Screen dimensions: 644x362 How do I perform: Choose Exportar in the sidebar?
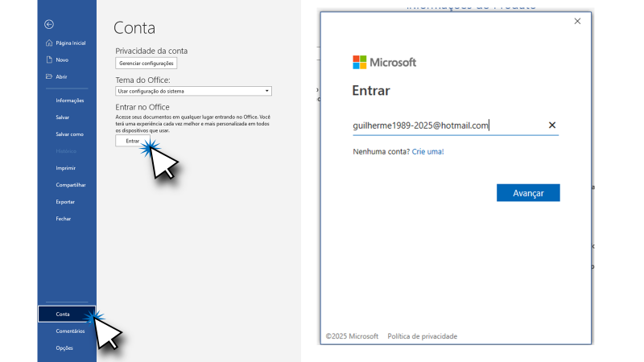point(65,202)
